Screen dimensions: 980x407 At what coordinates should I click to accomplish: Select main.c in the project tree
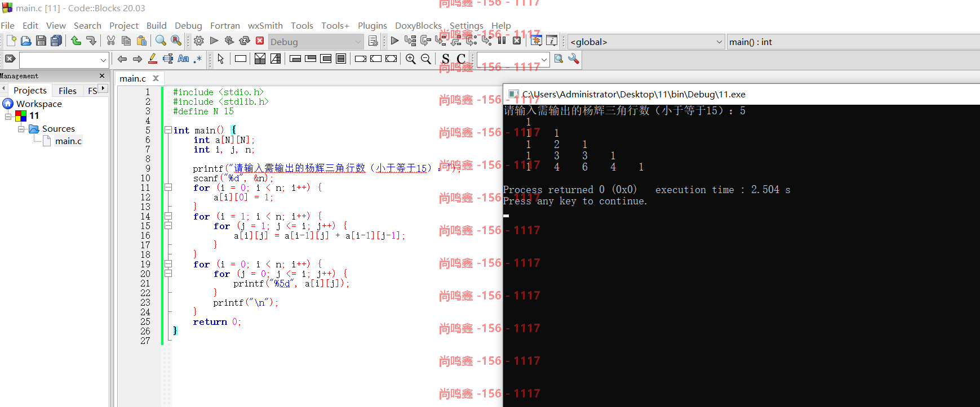68,141
